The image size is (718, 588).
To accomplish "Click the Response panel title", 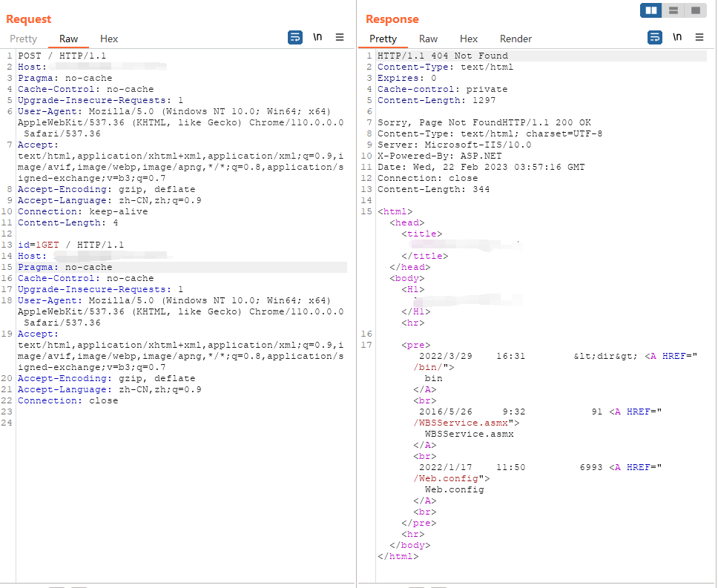I will pyautogui.click(x=392, y=19).
